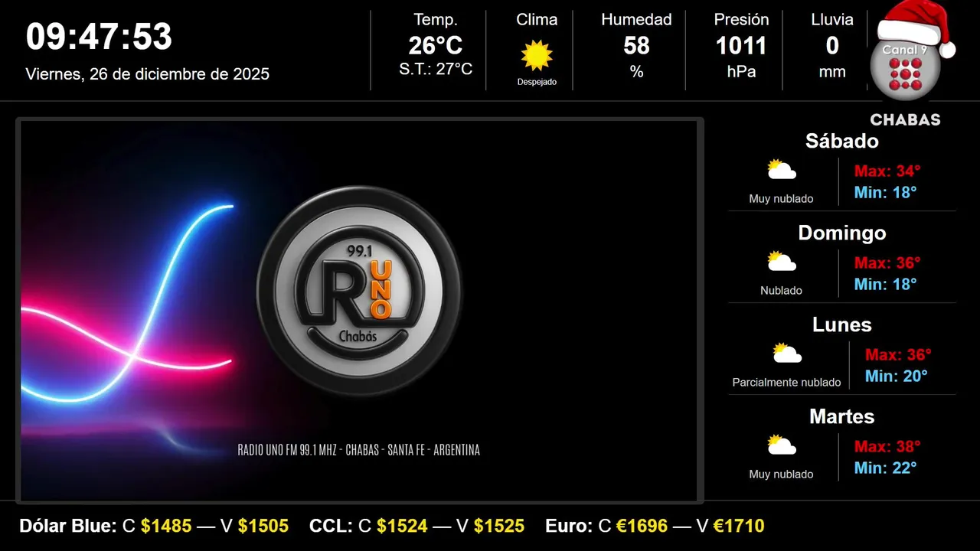Click the Sábado forecast heading
The image size is (980, 551).
tap(842, 141)
